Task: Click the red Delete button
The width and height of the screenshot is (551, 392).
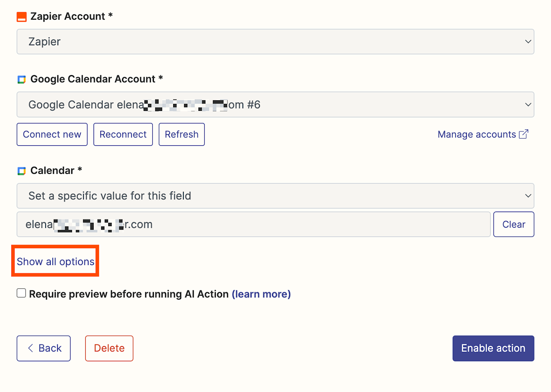Action: [x=109, y=348]
